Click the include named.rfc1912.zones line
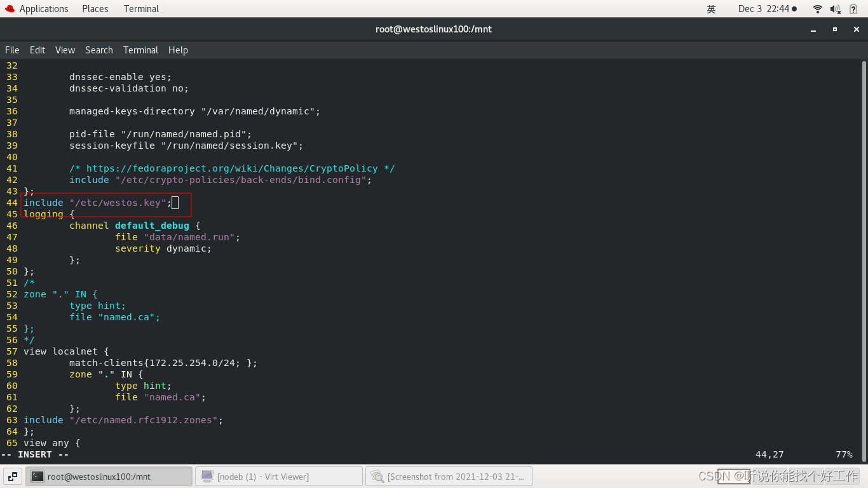 pyautogui.click(x=123, y=420)
